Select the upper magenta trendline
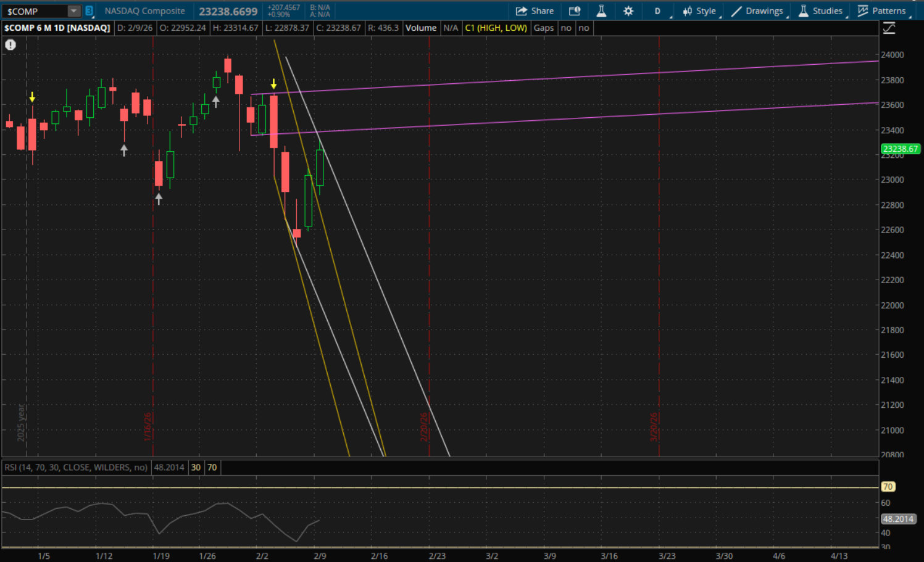This screenshot has width=924, height=562. [x=556, y=78]
